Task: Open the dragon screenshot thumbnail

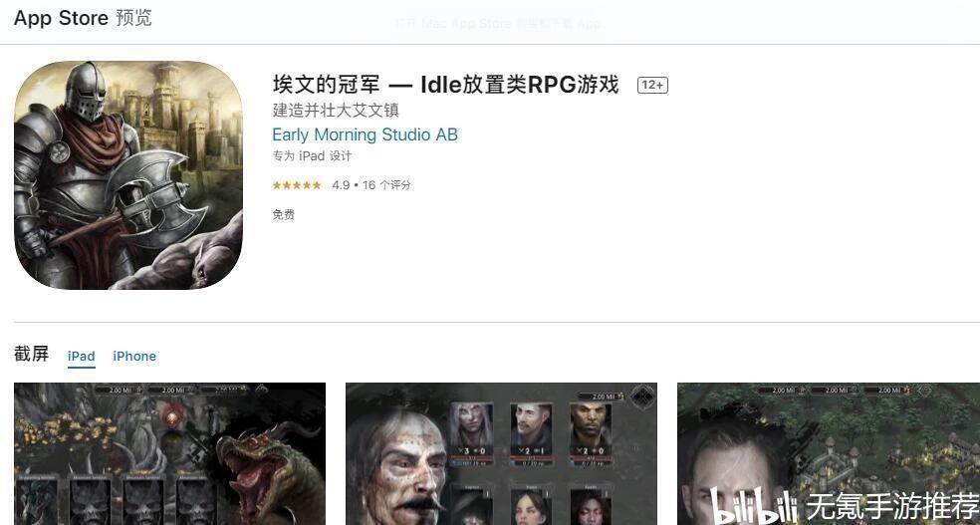Action: point(169,453)
